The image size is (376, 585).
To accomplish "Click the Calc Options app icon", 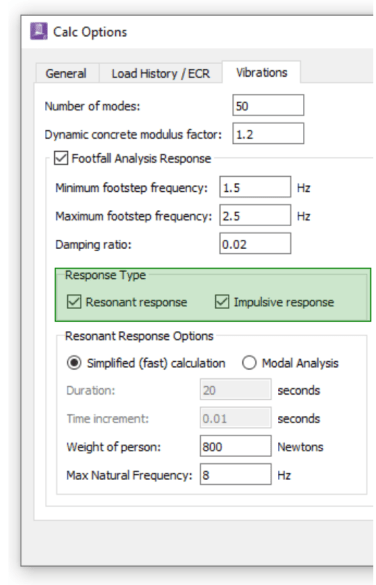I will pos(39,31).
